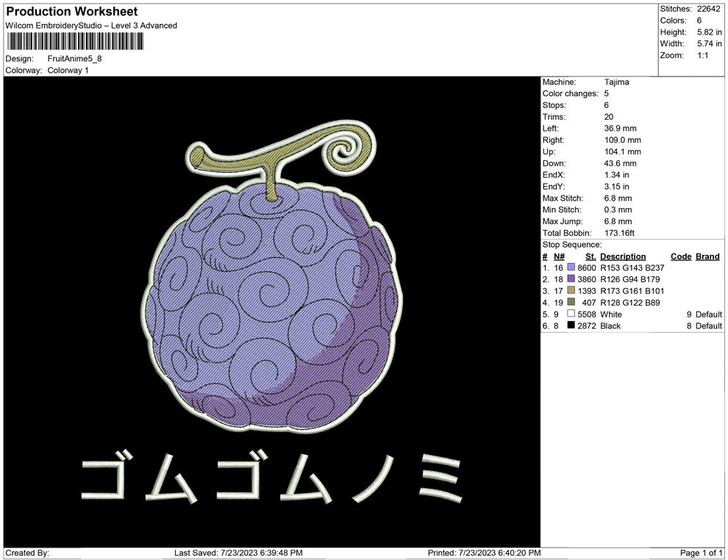Click stitch count 2872 in Black row
This screenshot has width=728, height=560.
pos(586,326)
